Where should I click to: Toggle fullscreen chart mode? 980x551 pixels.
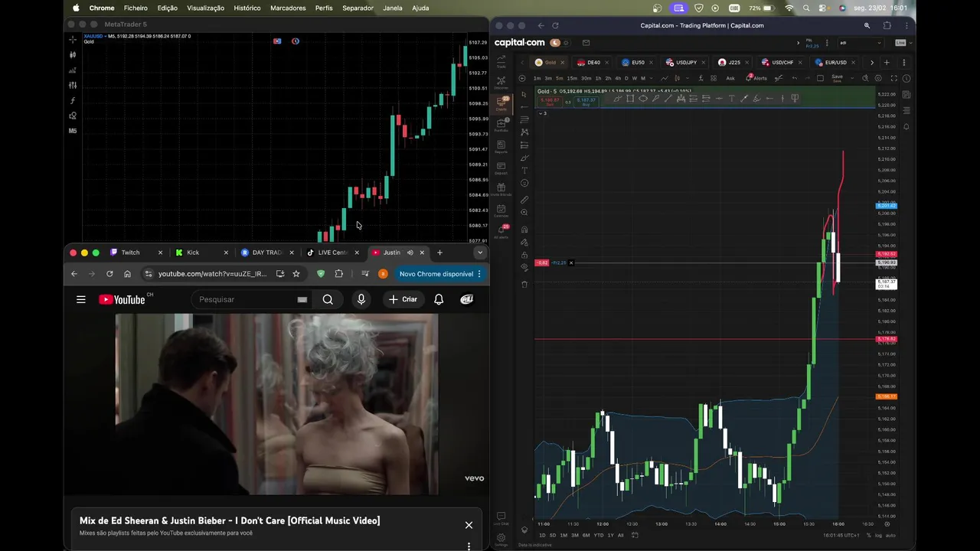pyautogui.click(x=894, y=78)
